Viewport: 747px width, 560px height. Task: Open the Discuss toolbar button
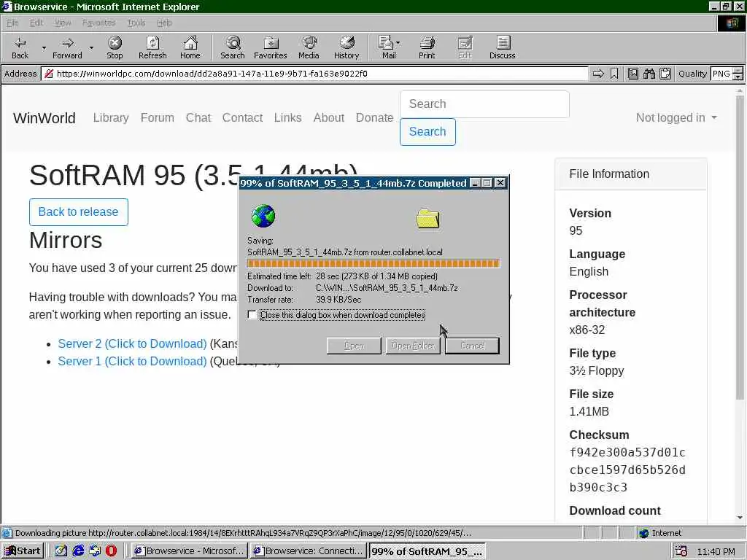coord(502,47)
